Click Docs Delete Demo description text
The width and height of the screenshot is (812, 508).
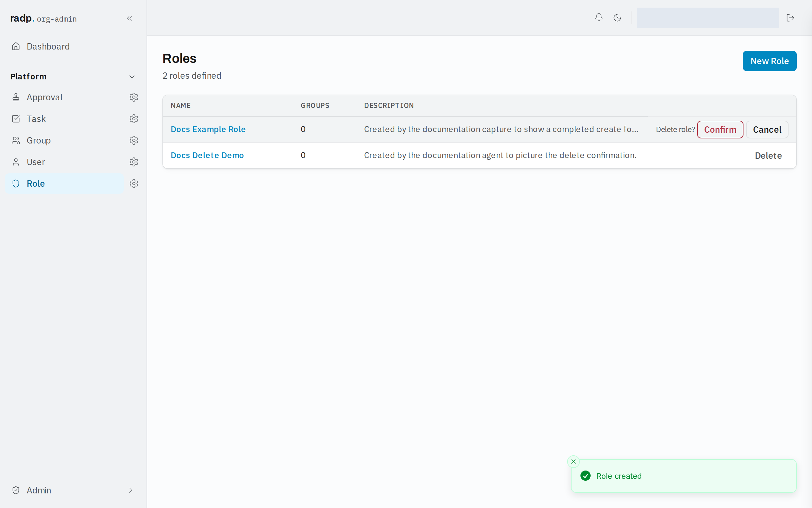[500, 155]
